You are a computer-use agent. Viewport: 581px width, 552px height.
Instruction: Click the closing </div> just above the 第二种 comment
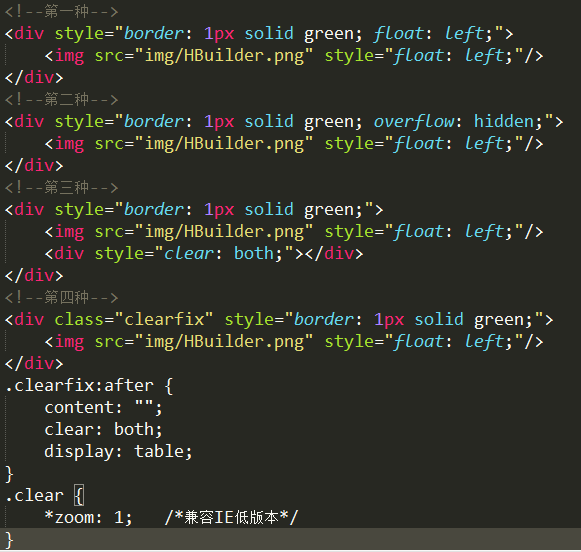tap(34, 78)
